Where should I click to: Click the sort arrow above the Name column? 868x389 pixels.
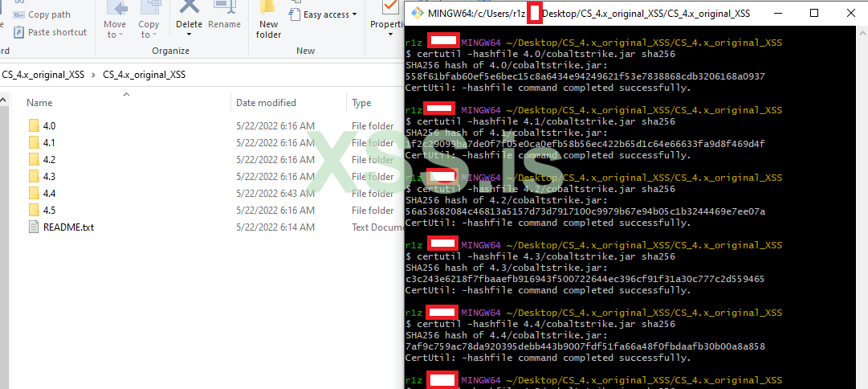point(126,94)
